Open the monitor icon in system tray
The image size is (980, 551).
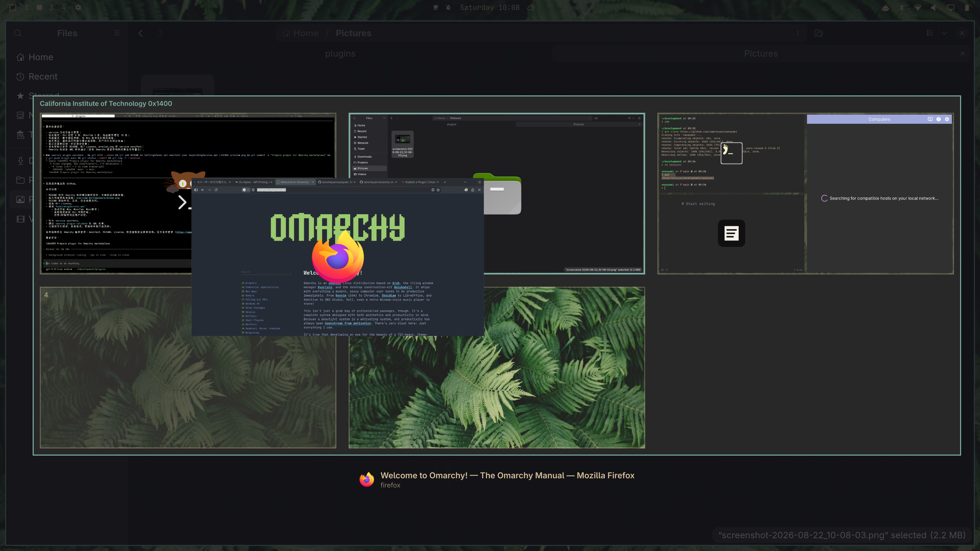click(951, 8)
